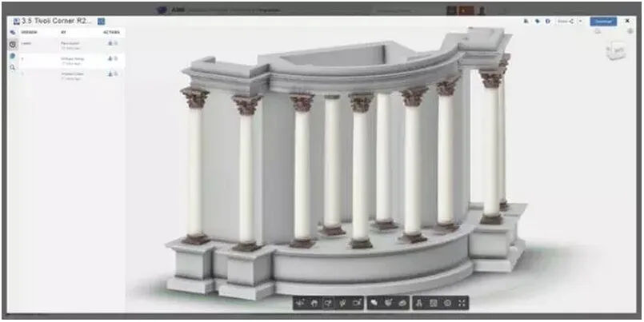This screenshot has width=644, height=322.
Task: Select the Orbit tool in the viewer toolbar
Action: point(300,303)
